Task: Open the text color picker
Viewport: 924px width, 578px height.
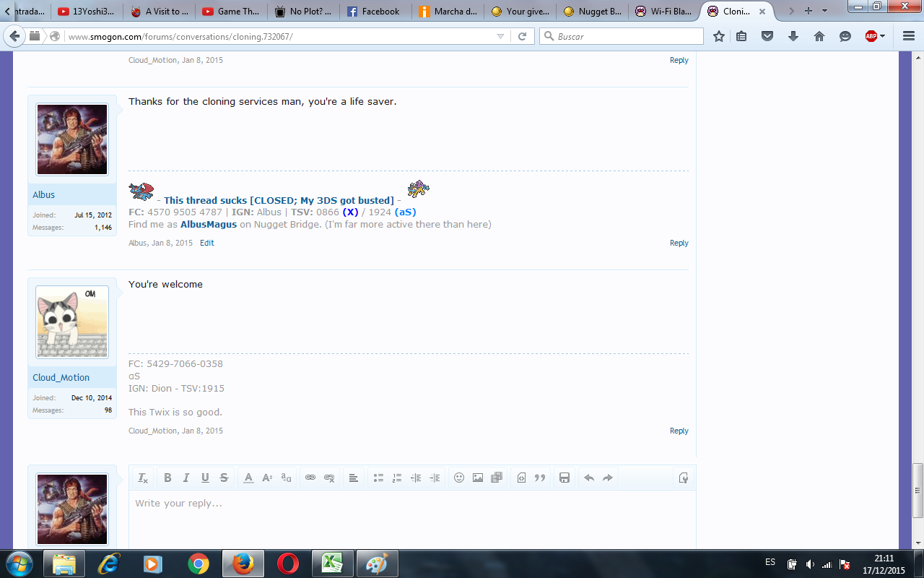Action: (248, 478)
